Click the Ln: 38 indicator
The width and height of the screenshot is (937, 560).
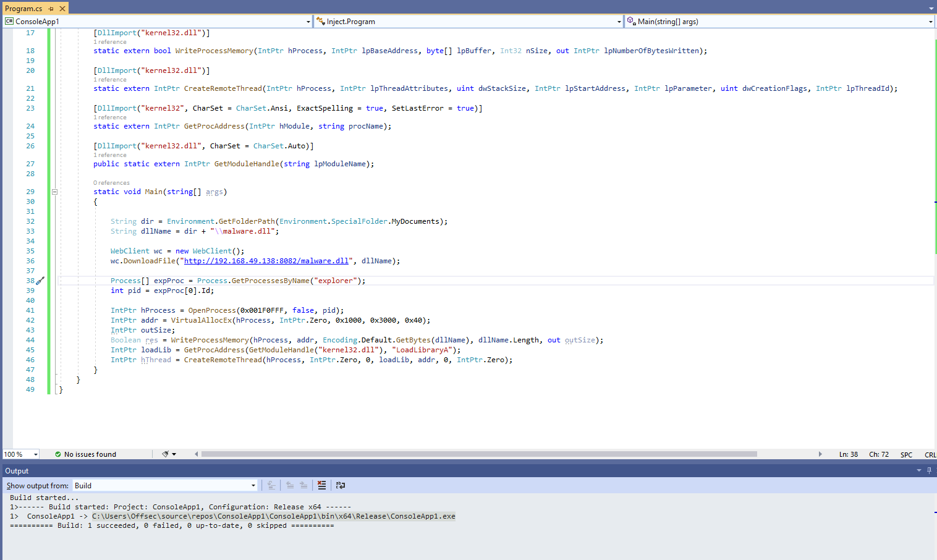(848, 454)
